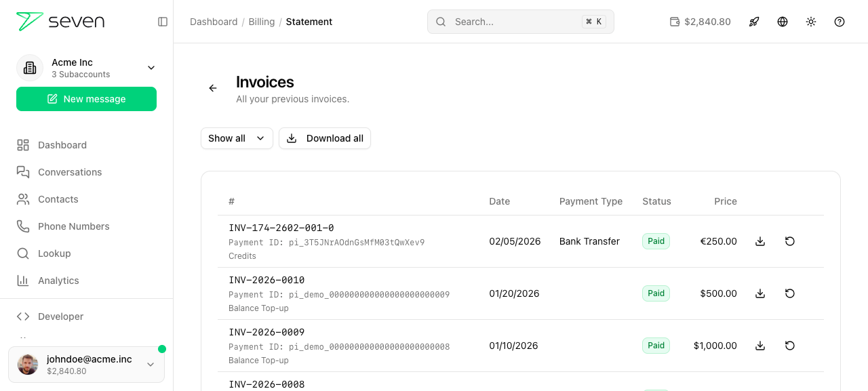868x391 pixels.
Task: Open Analytics in the sidebar
Action: pos(58,281)
